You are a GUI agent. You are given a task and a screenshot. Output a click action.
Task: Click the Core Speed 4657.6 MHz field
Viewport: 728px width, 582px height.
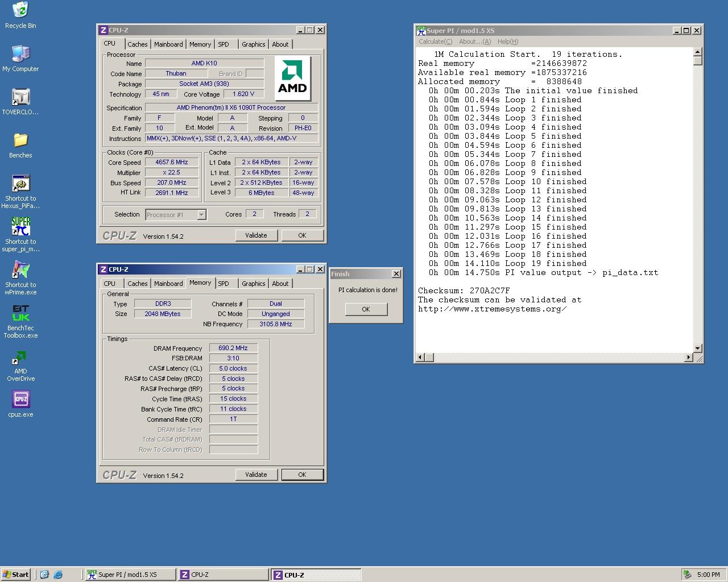tap(172, 163)
